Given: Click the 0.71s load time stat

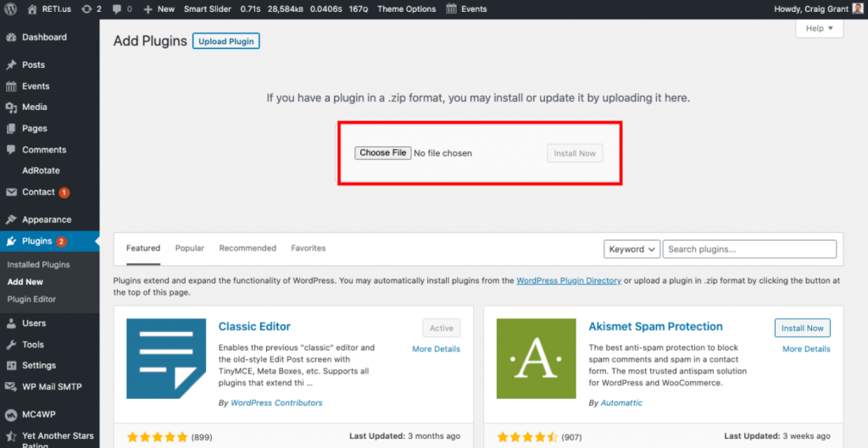Looking at the screenshot, I should (252, 8).
